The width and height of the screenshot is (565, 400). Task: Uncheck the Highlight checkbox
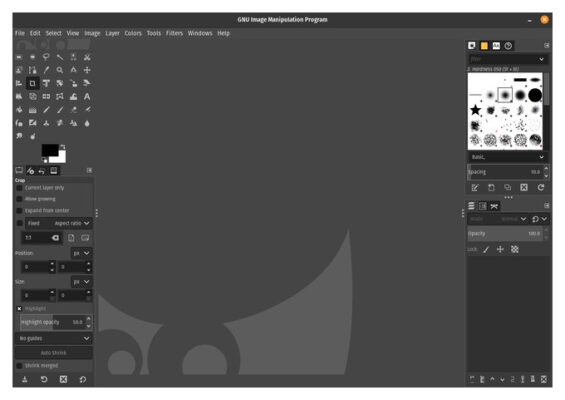pos(19,308)
